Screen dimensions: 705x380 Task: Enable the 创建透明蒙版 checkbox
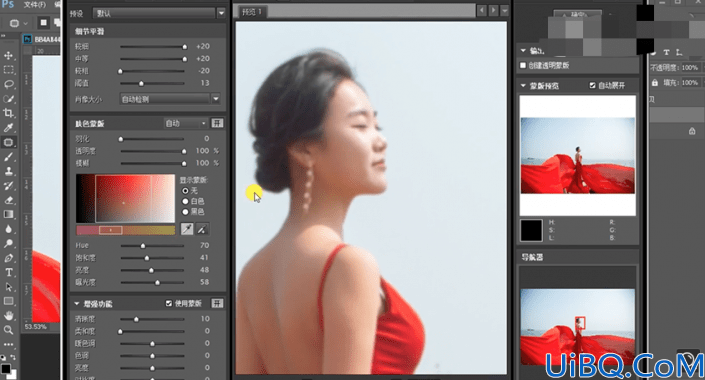click(523, 65)
